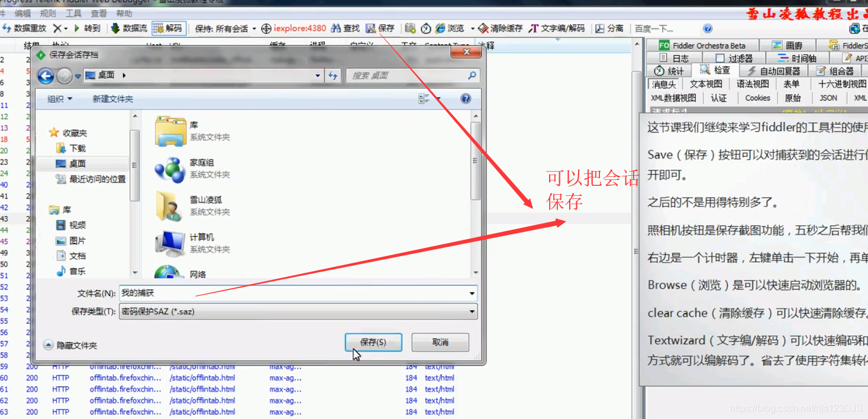Switch to the 统计 tab
868x419 pixels.
point(669,71)
